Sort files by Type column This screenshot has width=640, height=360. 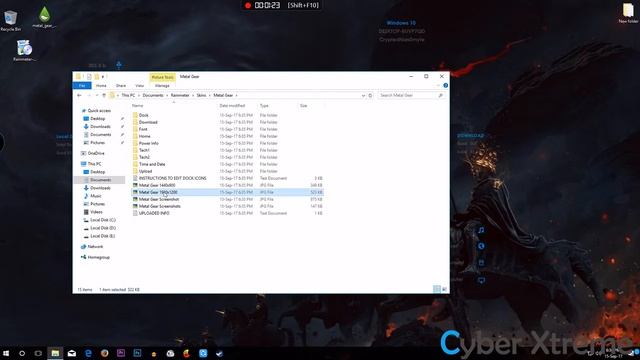[264, 106]
